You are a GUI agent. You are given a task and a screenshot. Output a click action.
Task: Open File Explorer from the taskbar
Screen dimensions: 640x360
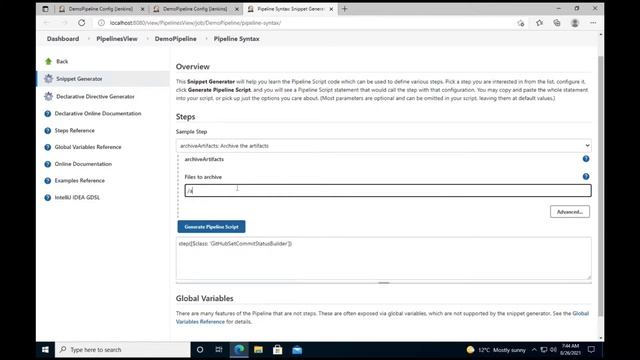pyautogui.click(x=258, y=350)
